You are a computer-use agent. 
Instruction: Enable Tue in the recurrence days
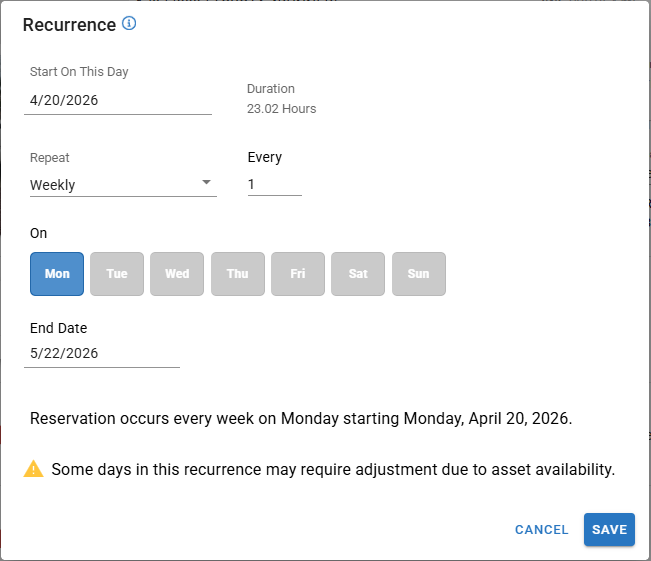pyautogui.click(x=117, y=274)
